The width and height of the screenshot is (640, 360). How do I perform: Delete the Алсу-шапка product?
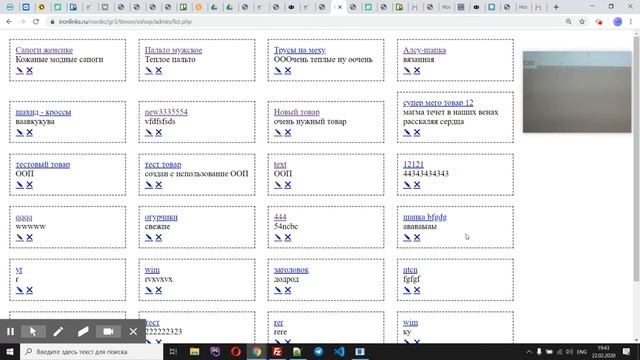point(417,71)
